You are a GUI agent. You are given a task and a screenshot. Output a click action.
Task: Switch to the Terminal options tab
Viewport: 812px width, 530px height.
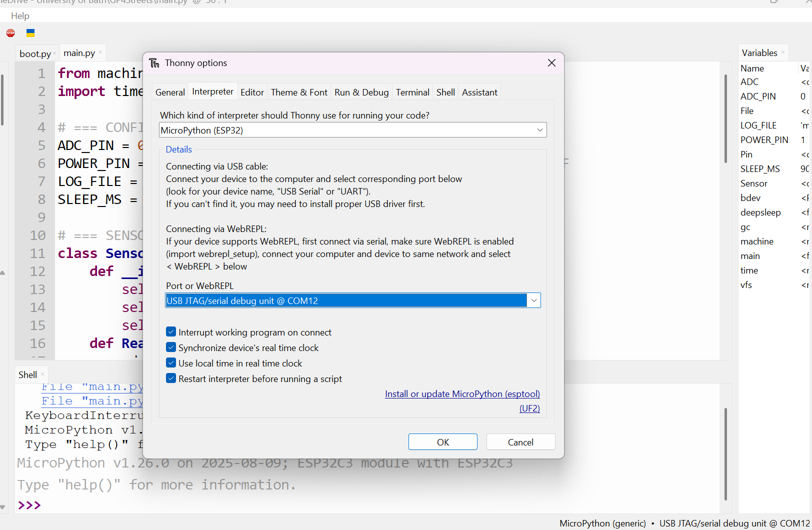[x=412, y=92]
